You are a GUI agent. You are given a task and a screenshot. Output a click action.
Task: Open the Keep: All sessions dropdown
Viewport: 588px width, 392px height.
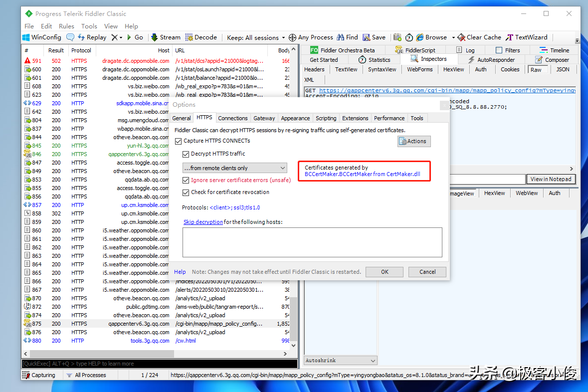(x=256, y=37)
